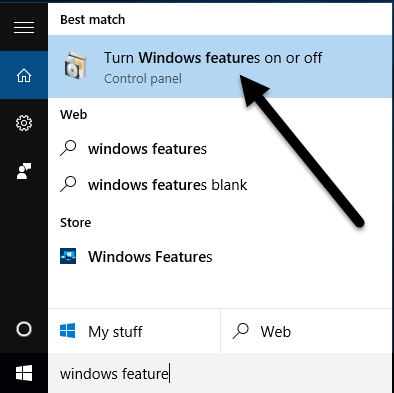Click the Cortana circle icon
Viewport: 394px width, 393px height.
click(24, 329)
